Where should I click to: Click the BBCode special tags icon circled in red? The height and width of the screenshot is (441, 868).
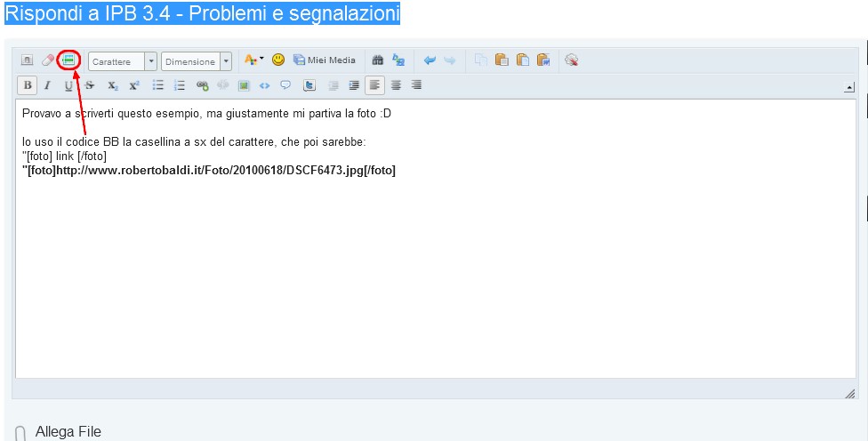pyautogui.click(x=68, y=60)
